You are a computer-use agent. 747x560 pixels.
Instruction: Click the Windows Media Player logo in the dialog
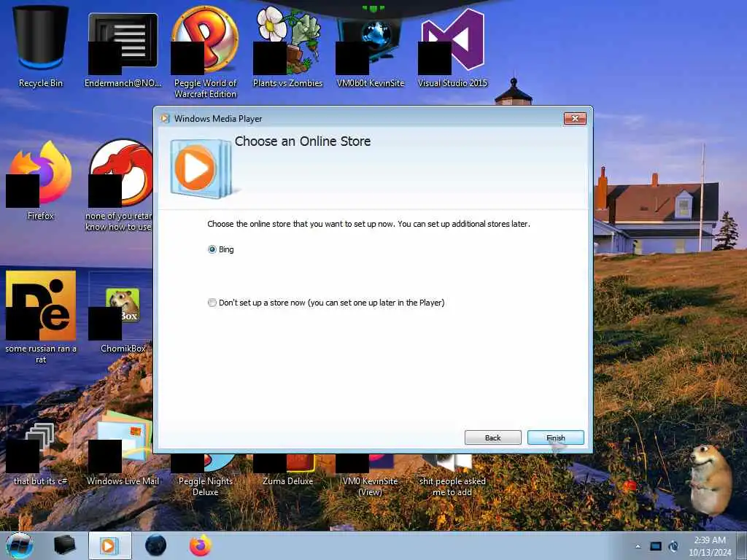click(x=201, y=168)
